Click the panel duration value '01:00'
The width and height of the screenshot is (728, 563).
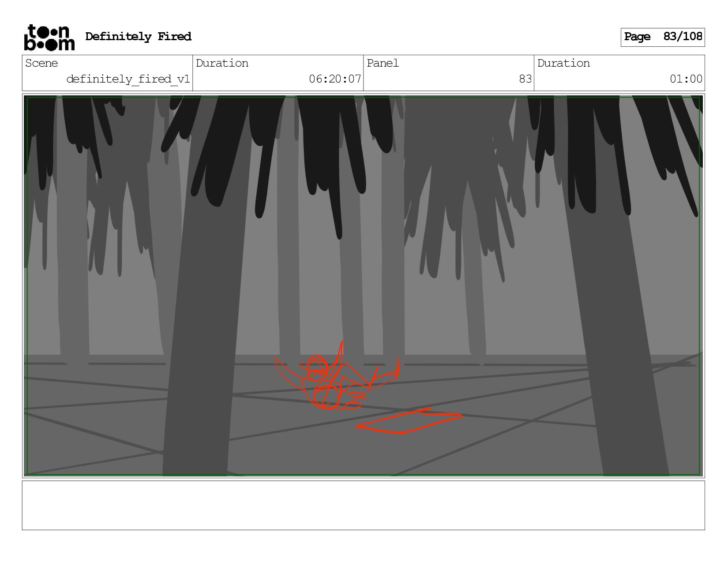[686, 79]
